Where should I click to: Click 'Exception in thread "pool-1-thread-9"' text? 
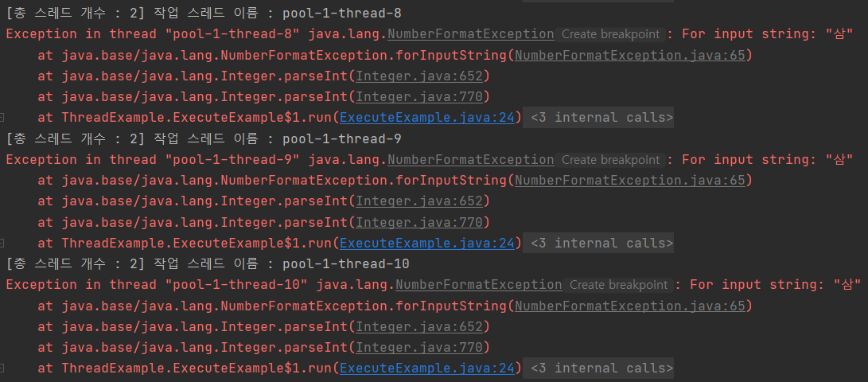click(153, 159)
